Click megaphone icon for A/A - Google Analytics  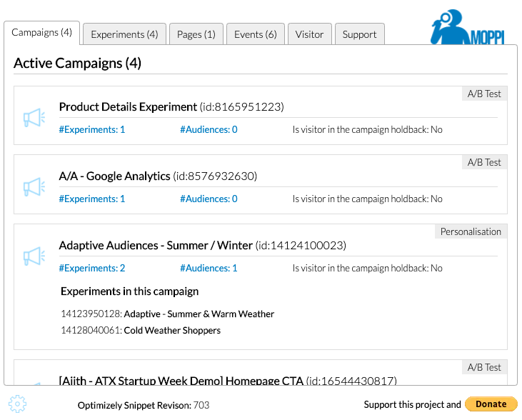[34, 187]
